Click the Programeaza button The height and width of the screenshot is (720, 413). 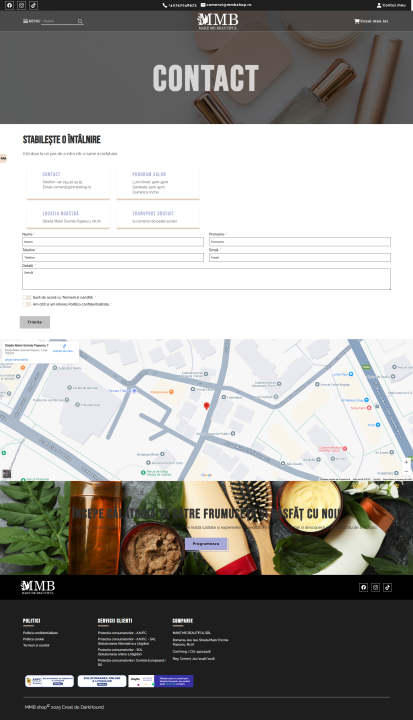pyautogui.click(x=206, y=544)
